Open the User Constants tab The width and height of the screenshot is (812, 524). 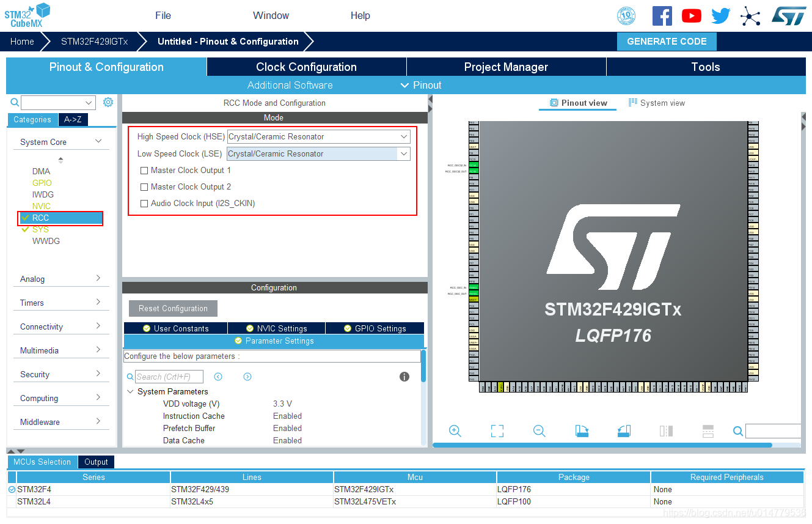(175, 328)
